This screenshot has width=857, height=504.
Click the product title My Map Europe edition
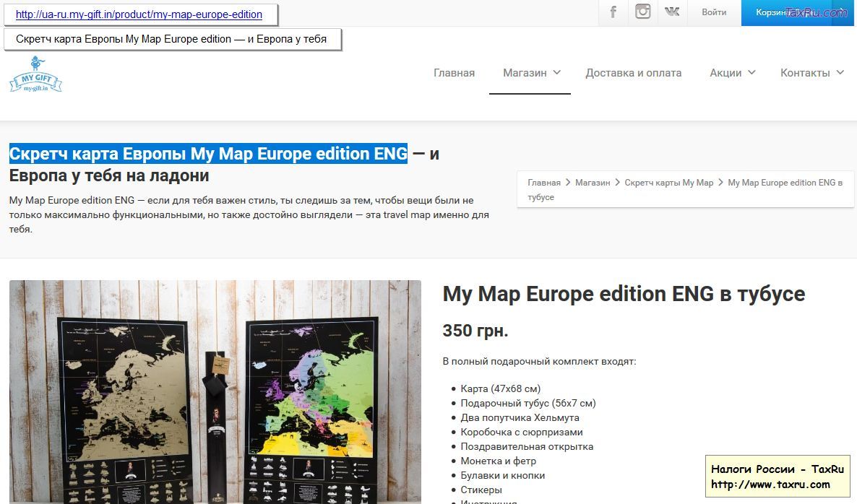(x=623, y=294)
